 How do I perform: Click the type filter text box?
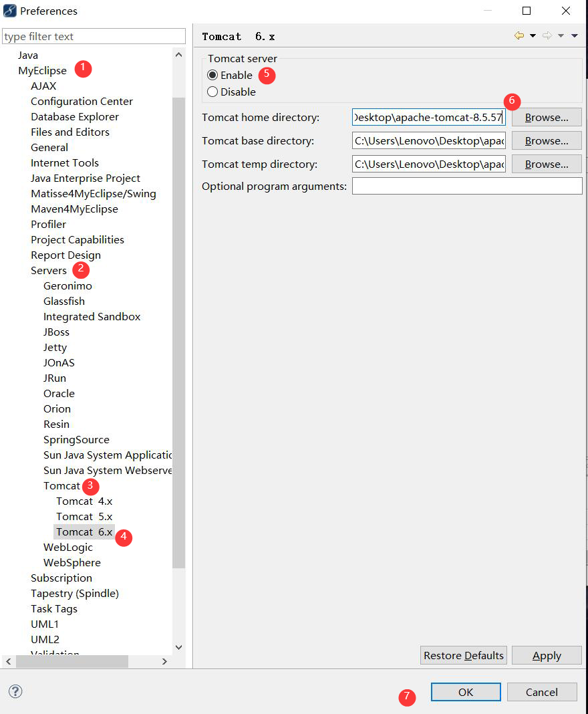click(x=94, y=36)
